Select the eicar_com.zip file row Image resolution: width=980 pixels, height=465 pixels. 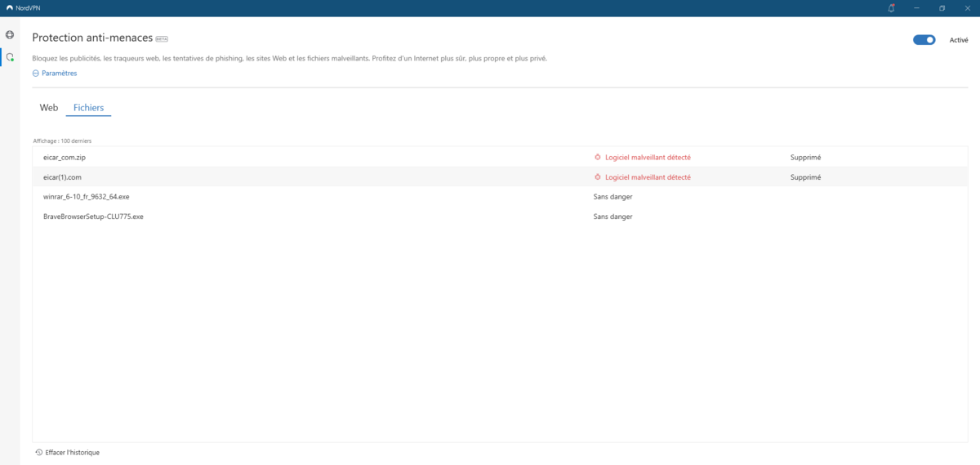pos(500,157)
